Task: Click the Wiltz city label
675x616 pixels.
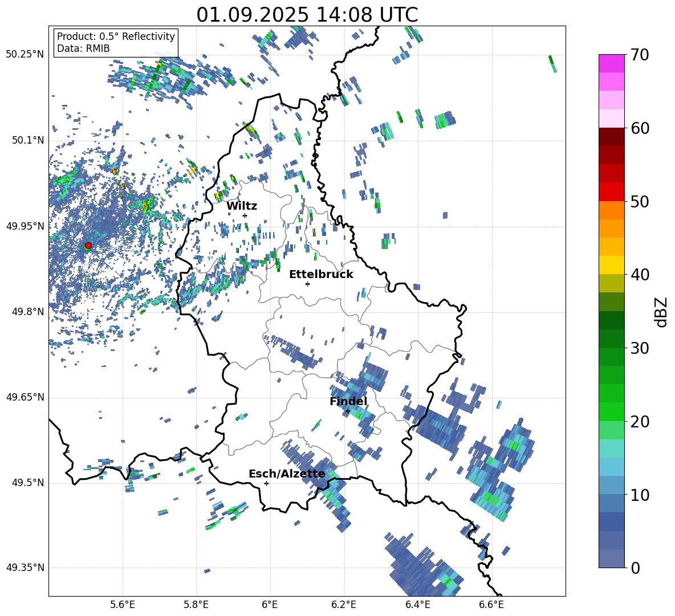Action: tap(242, 206)
